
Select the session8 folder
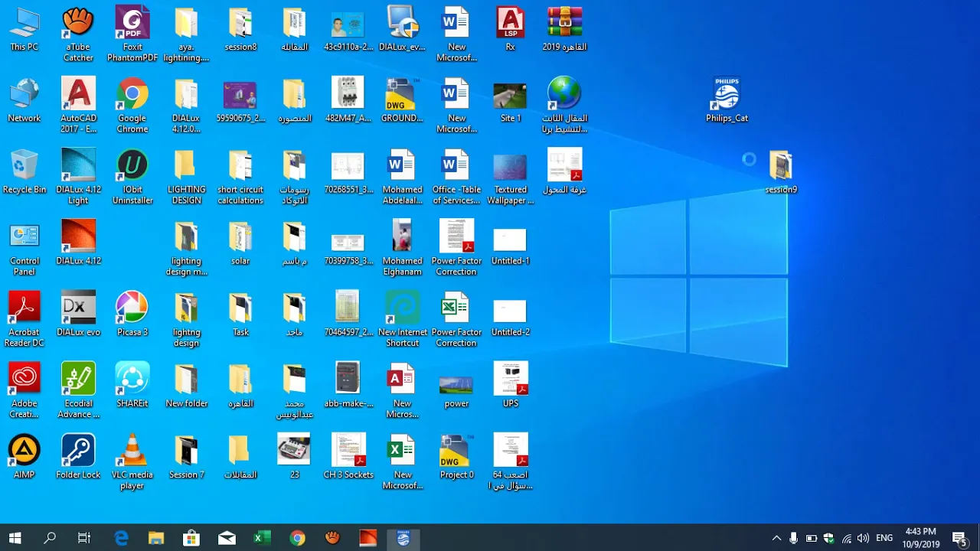point(240,29)
